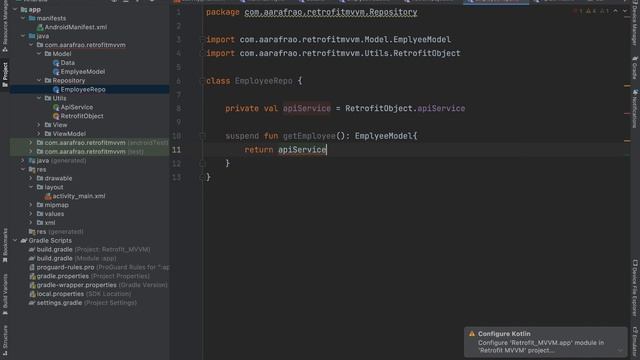Screen dimensions: 640x360
Task: Open the Structure tool window
Action: (x=5, y=340)
